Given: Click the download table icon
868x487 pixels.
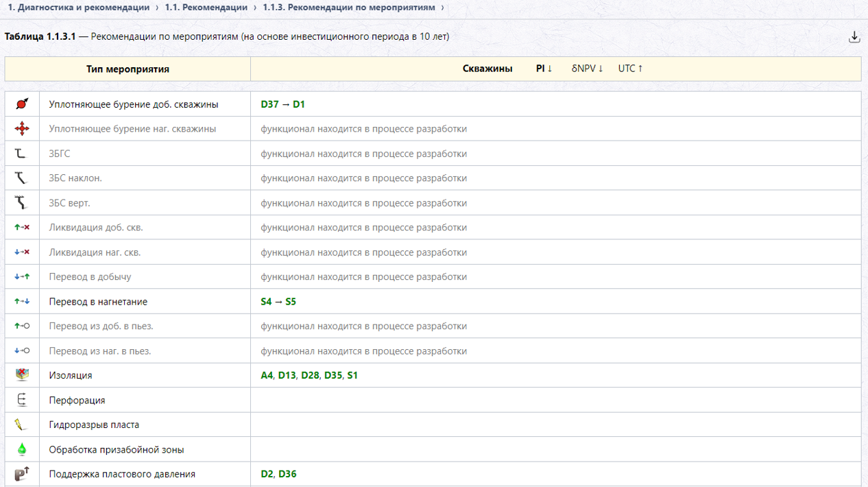Looking at the screenshot, I should 854,37.
